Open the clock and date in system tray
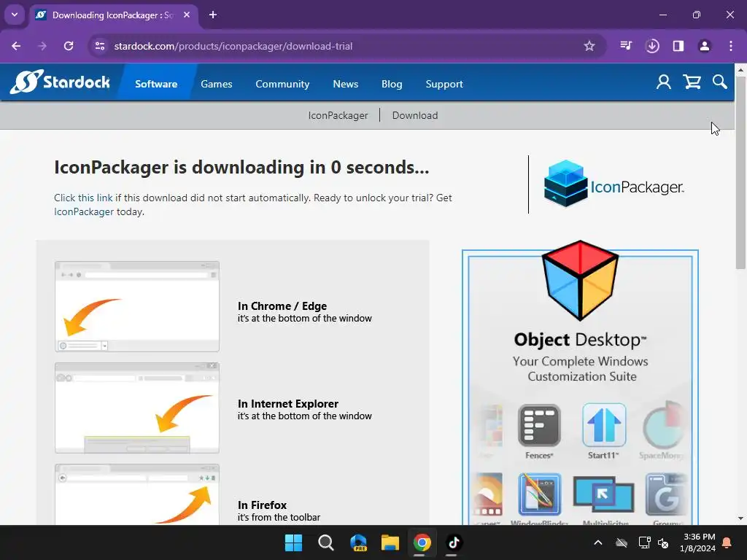The image size is (747, 560). (x=697, y=542)
